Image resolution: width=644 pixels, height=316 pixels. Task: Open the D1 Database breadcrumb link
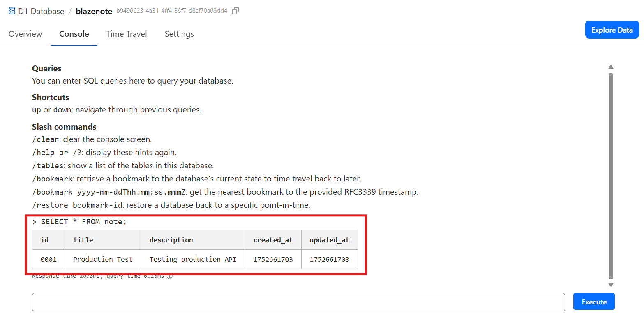tap(41, 11)
